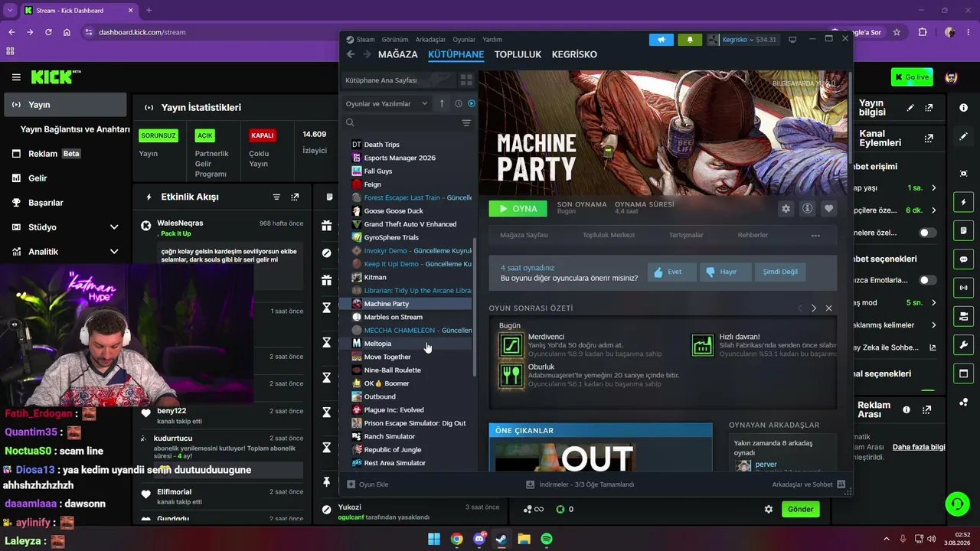The image size is (980, 551).
Task: Sort library list with arrow button
Action: (442, 103)
